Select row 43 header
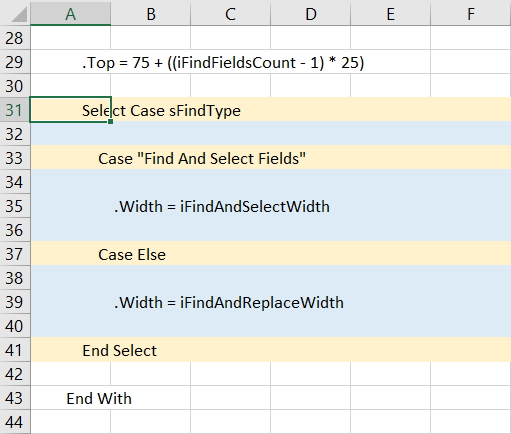511x434 pixels. (x=15, y=398)
